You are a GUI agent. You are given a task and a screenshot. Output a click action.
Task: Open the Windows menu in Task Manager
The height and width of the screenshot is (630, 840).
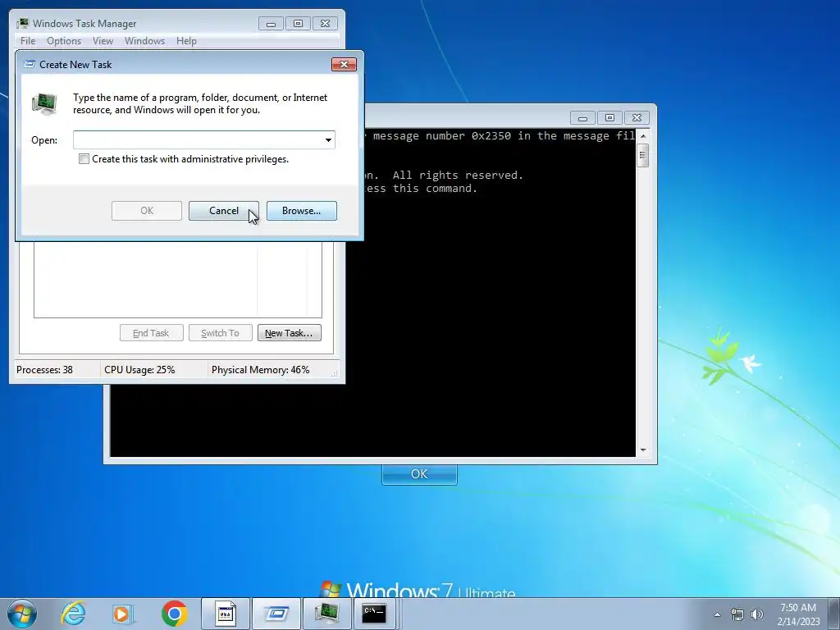[144, 41]
